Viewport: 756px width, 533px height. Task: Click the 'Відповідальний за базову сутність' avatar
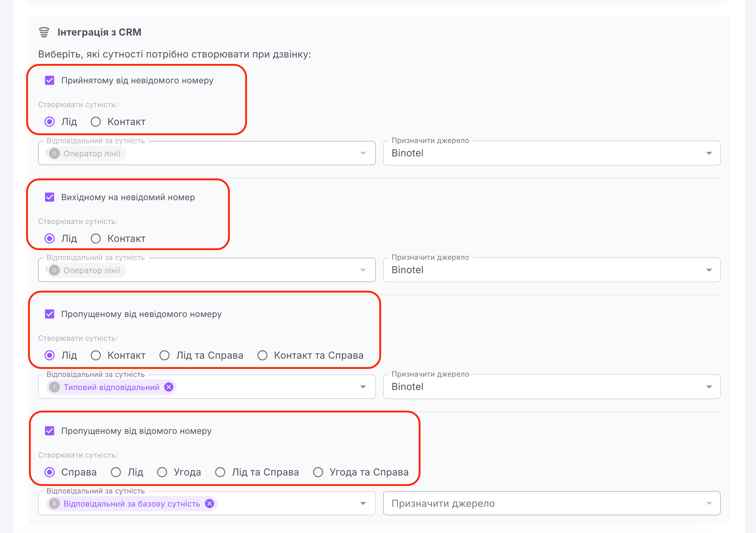[x=54, y=504]
